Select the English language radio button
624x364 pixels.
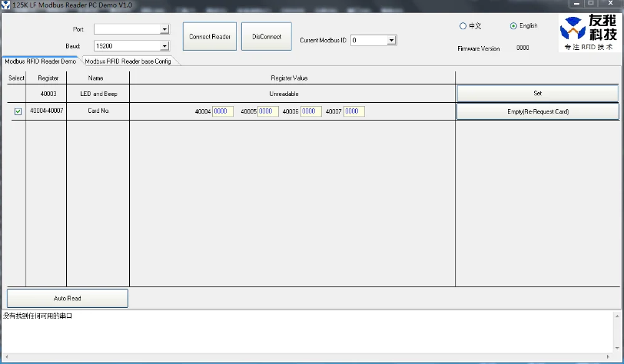click(514, 26)
